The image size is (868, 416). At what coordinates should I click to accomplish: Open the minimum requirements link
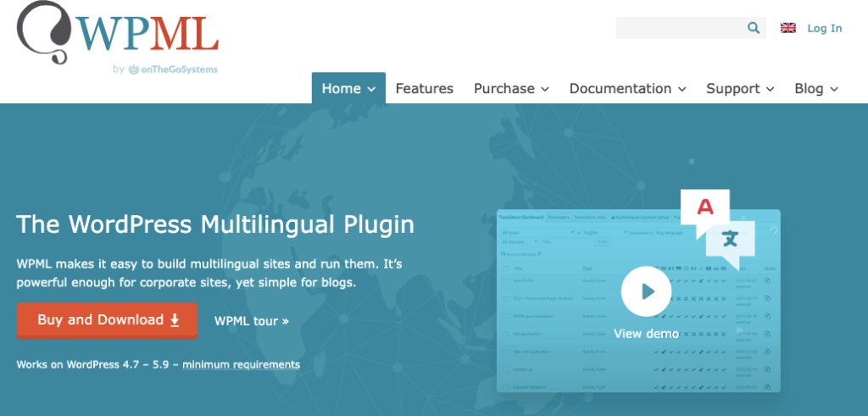242,364
